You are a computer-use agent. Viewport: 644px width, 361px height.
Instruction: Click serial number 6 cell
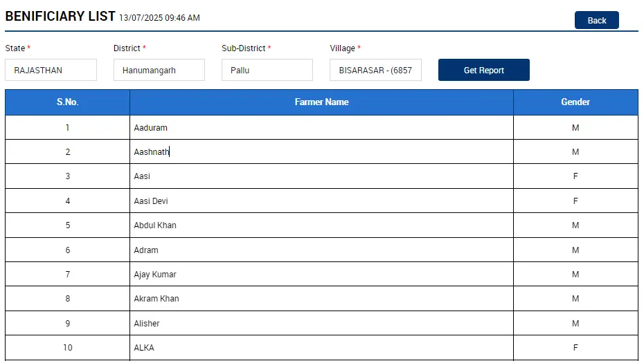(67, 250)
